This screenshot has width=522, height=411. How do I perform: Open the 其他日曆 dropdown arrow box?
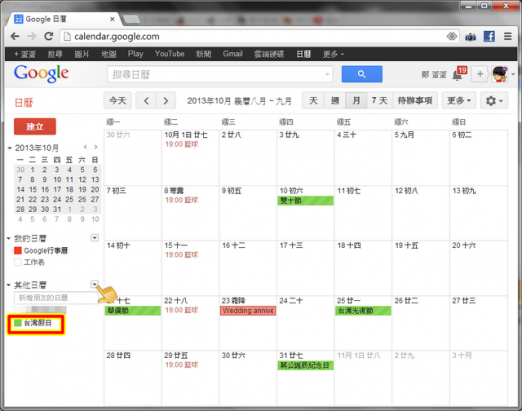[95, 284]
